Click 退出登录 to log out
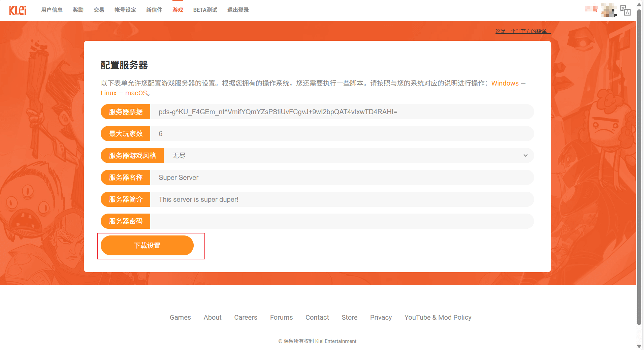The image size is (644, 350). point(238,10)
